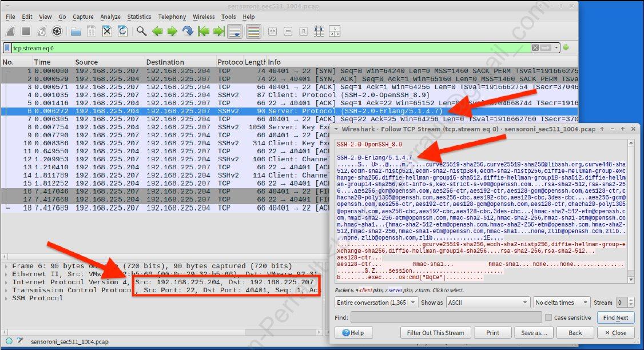Clear the display filter with X icon
The width and height of the screenshot is (644, 350).
coord(535,48)
